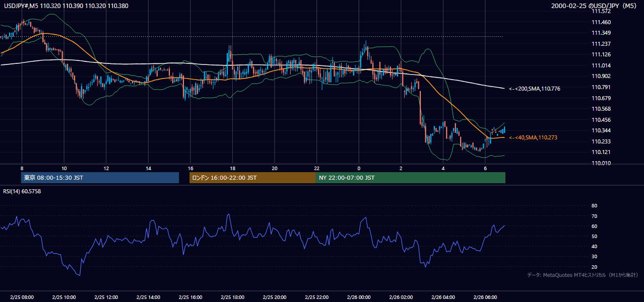Click price level 111.014 on the axis
This screenshot has width=644, height=302.
point(601,65)
